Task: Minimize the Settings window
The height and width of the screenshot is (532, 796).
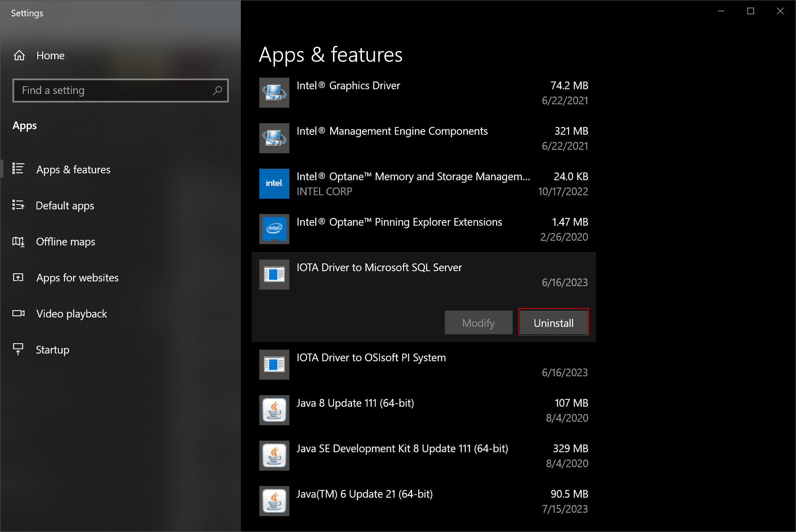Action: point(721,11)
